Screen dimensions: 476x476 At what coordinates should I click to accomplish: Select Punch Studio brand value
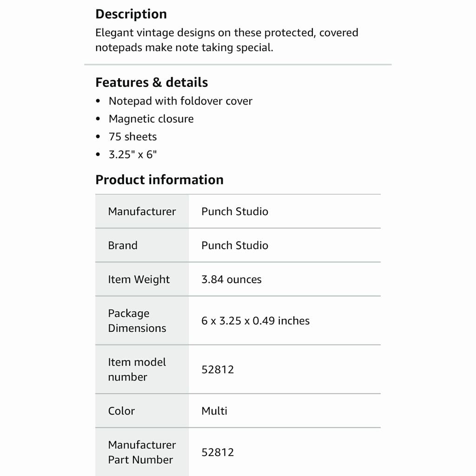235,245
